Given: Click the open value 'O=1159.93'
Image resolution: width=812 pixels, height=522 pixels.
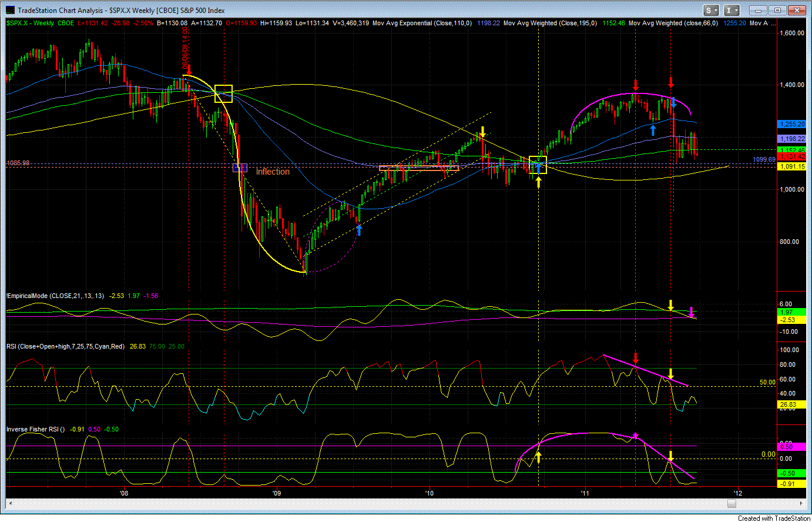Looking at the screenshot, I should (x=241, y=24).
